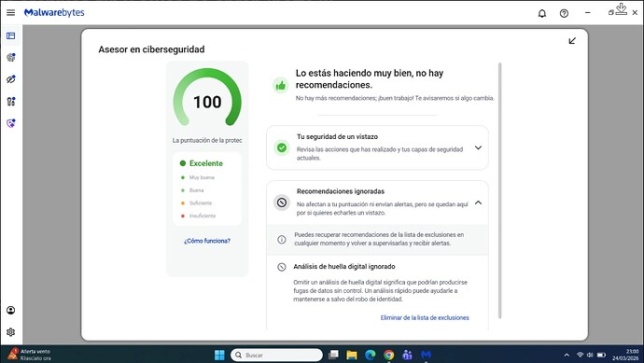Open the privacy eye icon in sidebar
Image resolution: width=644 pixels, height=363 pixels.
pyautogui.click(x=11, y=79)
